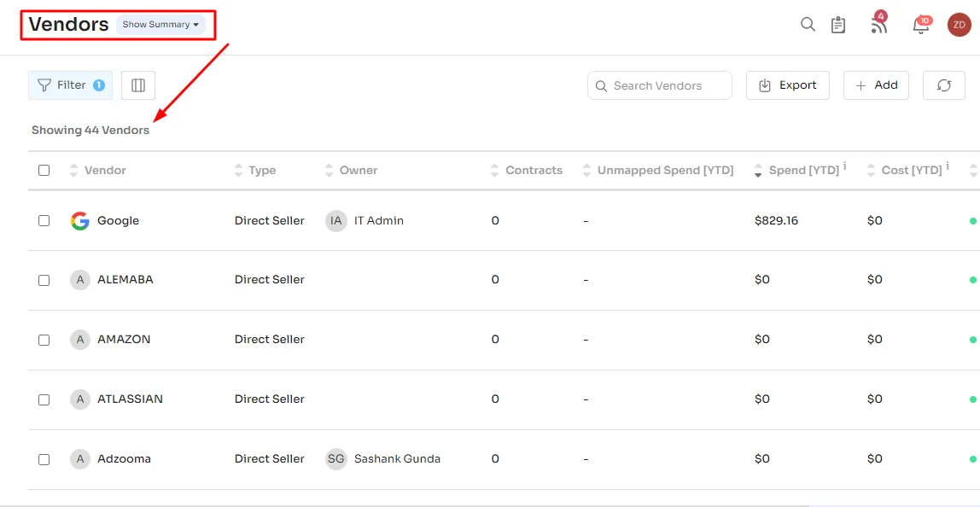Open the Filter button
This screenshot has width=980, height=507.
[x=71, y=85]
